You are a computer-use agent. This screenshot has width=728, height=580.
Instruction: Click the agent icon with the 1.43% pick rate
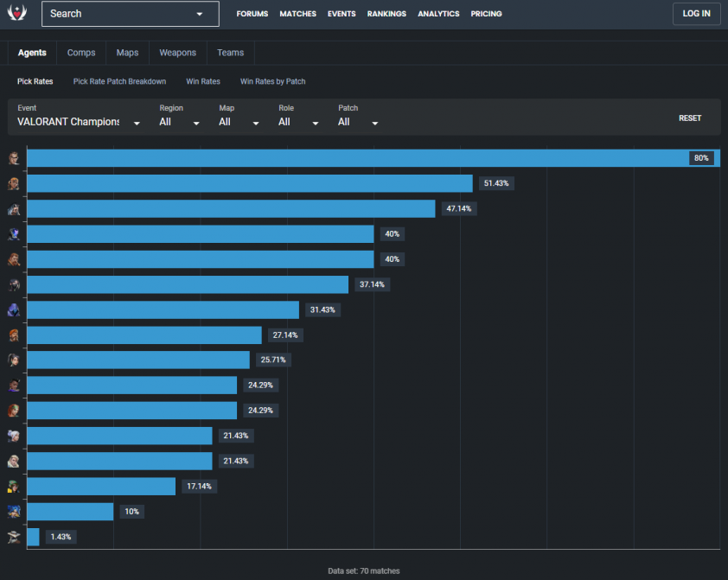pos(14,537)
